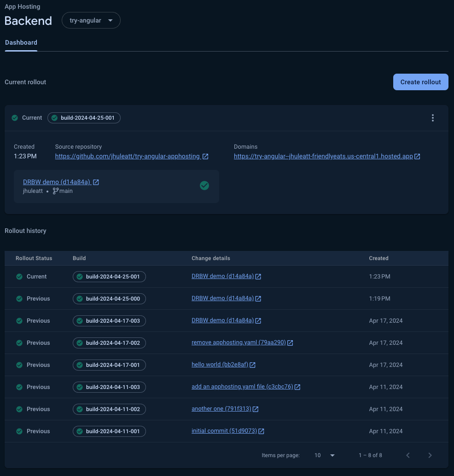
Task: Click the Rollout history section heading
Action: (x=25, y=231)
